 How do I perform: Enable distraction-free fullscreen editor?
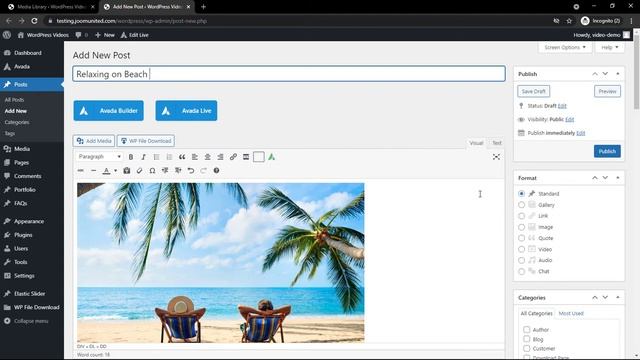[x=496, y=157]
